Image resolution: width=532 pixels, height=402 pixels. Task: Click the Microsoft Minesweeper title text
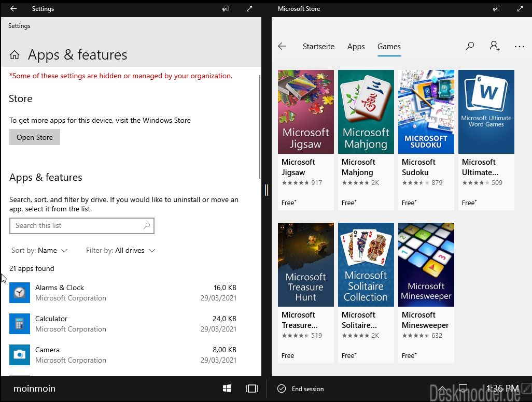tap(425, 320)
